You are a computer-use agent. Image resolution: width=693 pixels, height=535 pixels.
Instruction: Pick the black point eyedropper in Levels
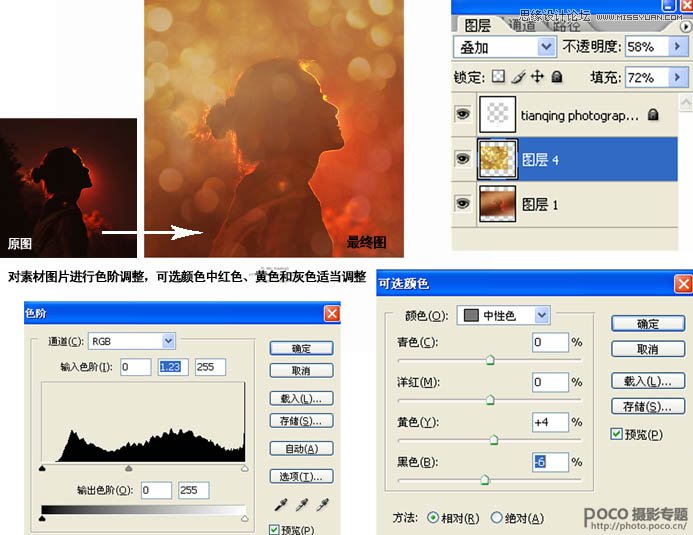coord(281,504)
